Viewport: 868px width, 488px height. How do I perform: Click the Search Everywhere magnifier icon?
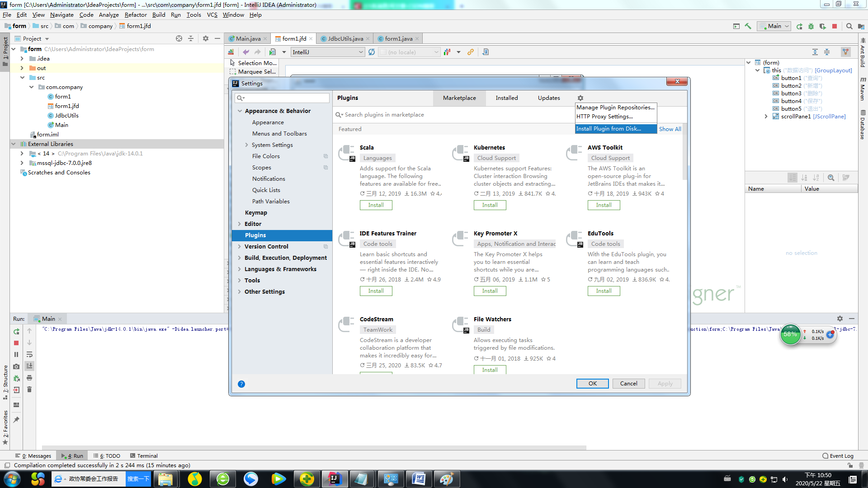849,26
